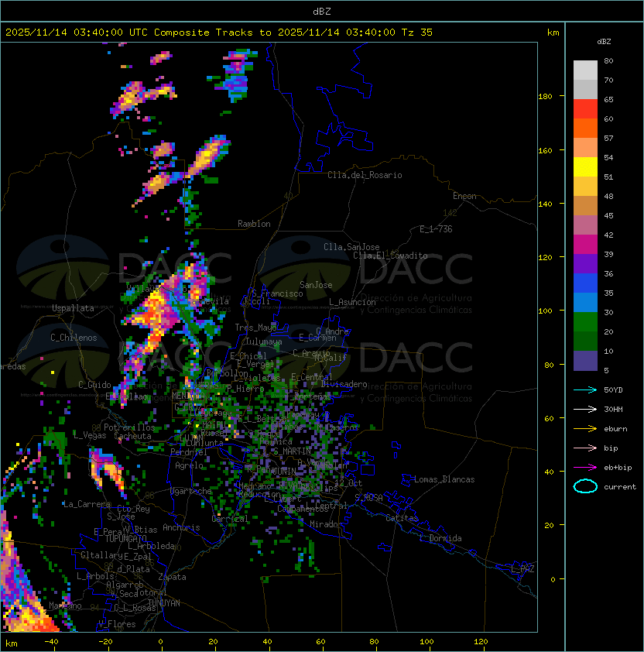Select the Potrerillos map label
The image size is (644, 652).
click(129, 427)
